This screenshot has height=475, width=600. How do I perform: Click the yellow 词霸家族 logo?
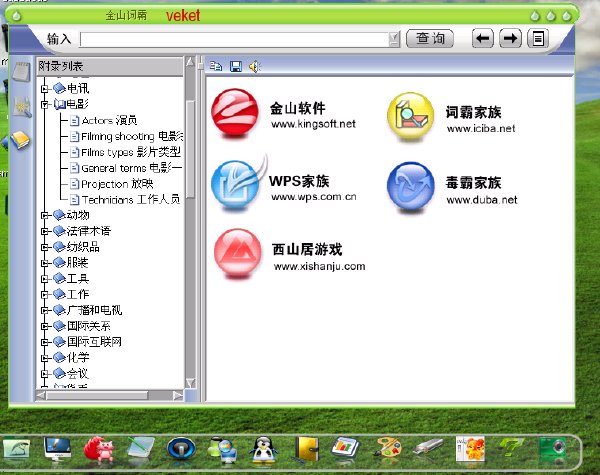coord(411,116)
